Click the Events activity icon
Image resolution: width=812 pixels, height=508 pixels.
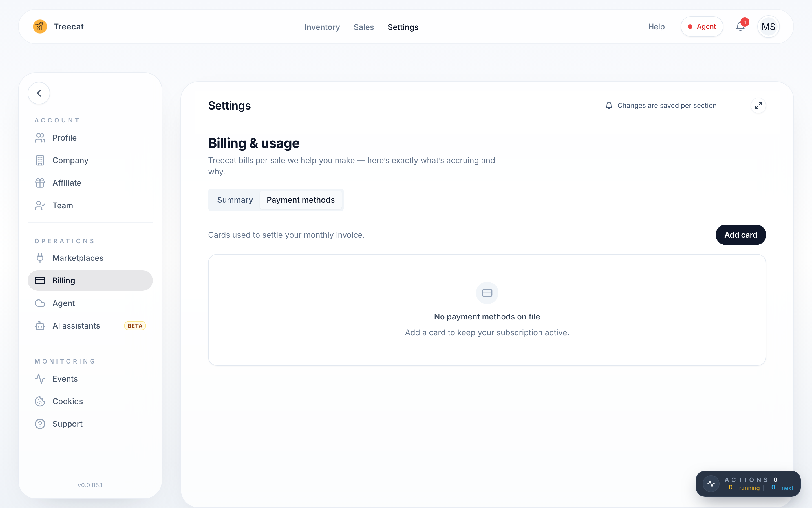pos(40,379)
